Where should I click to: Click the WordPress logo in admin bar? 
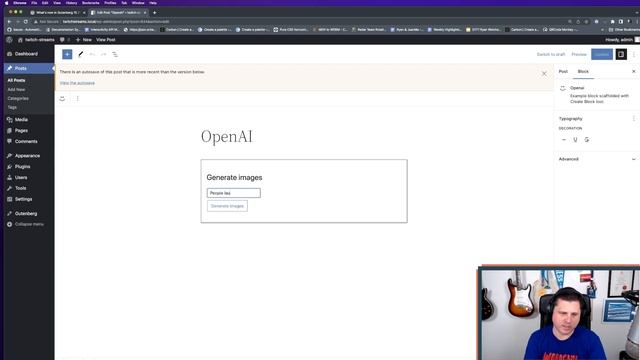9,40
